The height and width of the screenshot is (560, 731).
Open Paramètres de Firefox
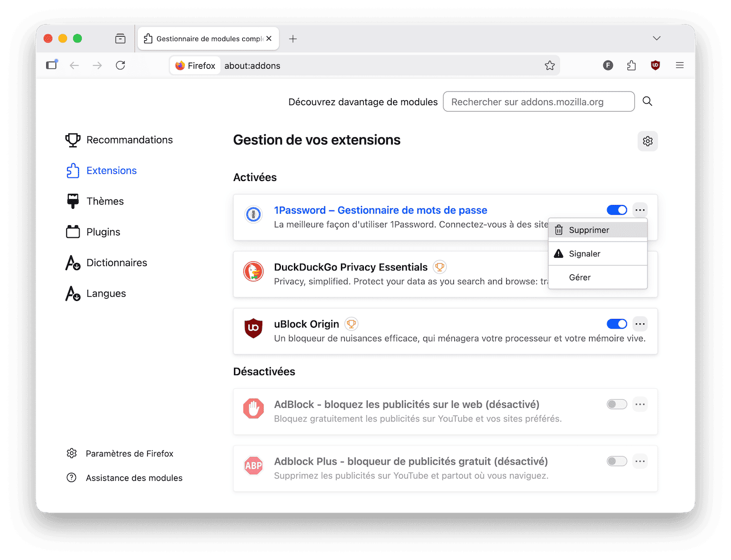coord(129,453)
